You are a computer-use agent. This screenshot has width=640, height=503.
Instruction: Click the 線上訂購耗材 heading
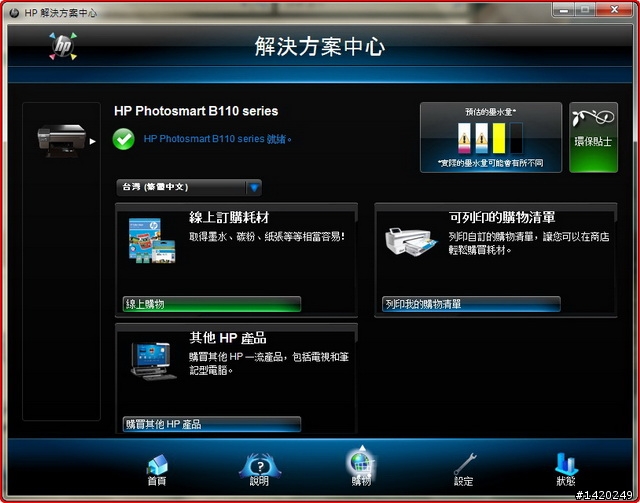point(229,218)
